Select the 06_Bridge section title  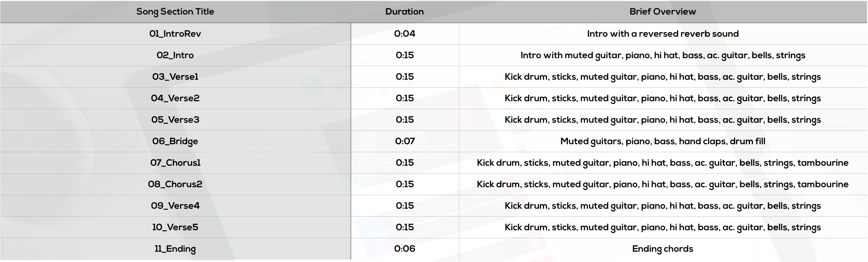pos(175,141)
